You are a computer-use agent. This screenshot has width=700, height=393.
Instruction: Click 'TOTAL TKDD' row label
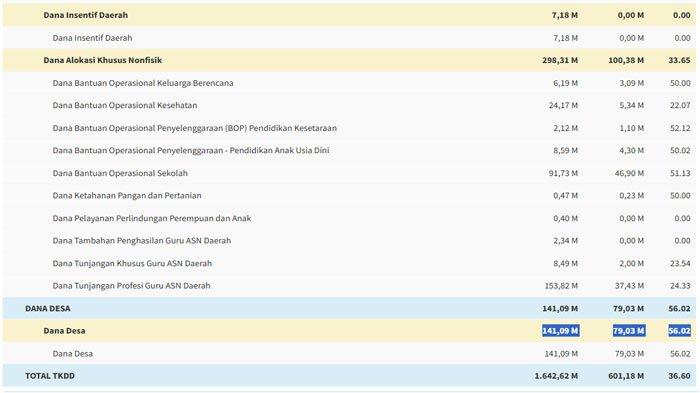pos(50,376)
